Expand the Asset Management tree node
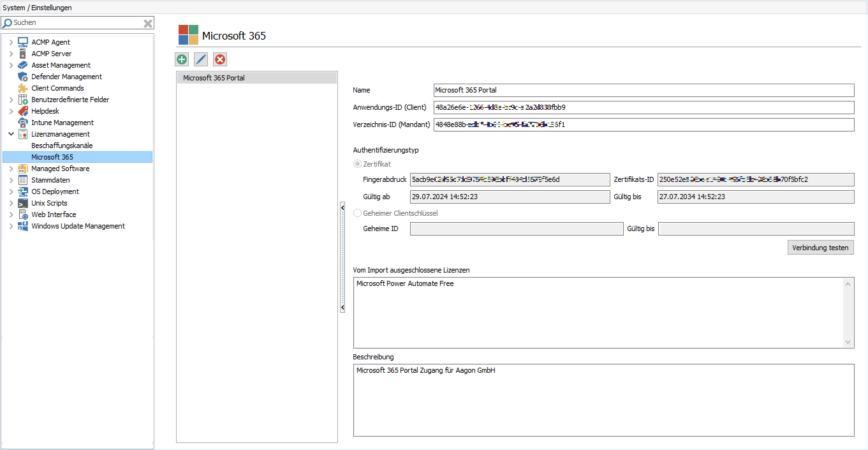This screenshot has height=450, width=868. tap(11, 65)
